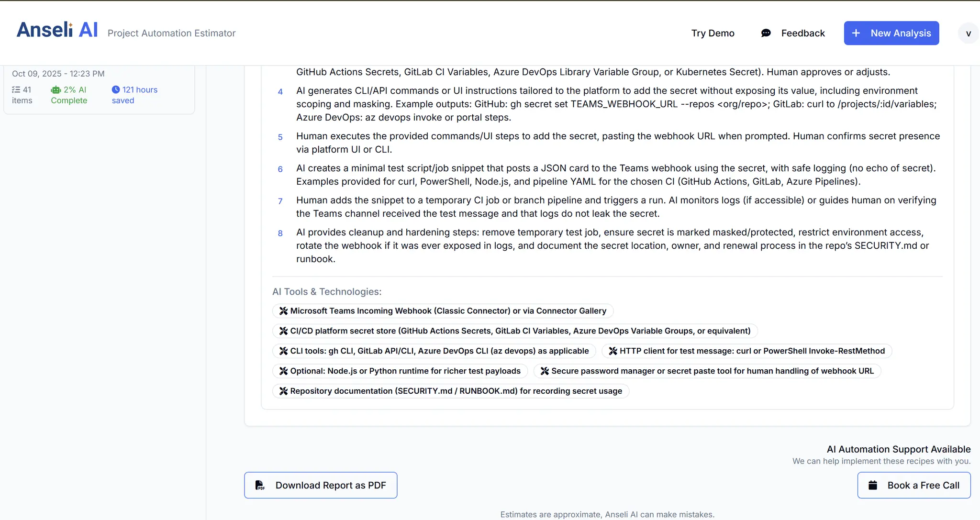The width and height of the screenshot is (980, 520).
Task: Click step 6 text about minimal test script
Action: [616, 175]
